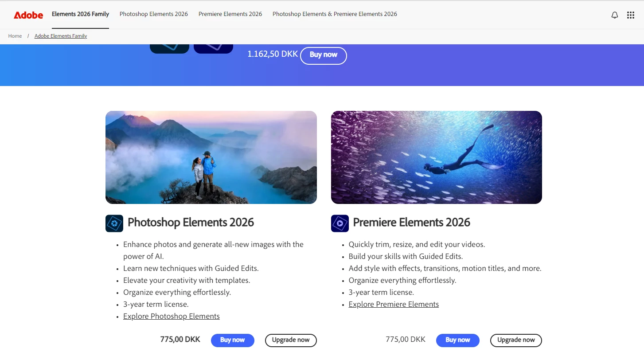Open Photoshop Elements & Premiere Elements 2026 tab
644x364 pixels.
[x=335, y=14]
